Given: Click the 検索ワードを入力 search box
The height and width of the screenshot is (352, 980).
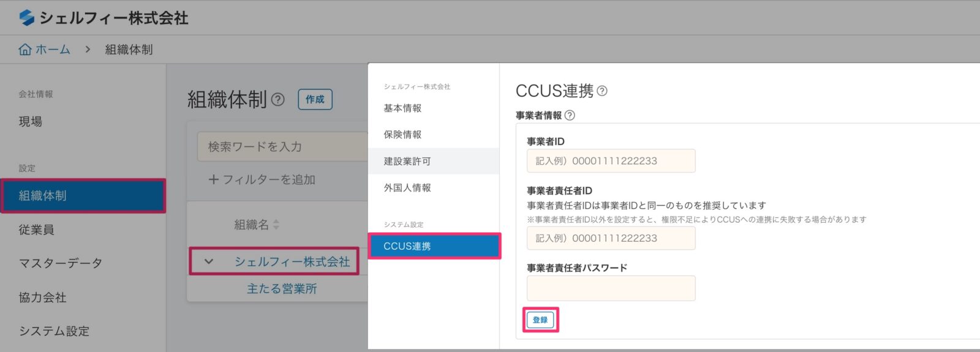Looking at the screenshot, I should 282,147.
